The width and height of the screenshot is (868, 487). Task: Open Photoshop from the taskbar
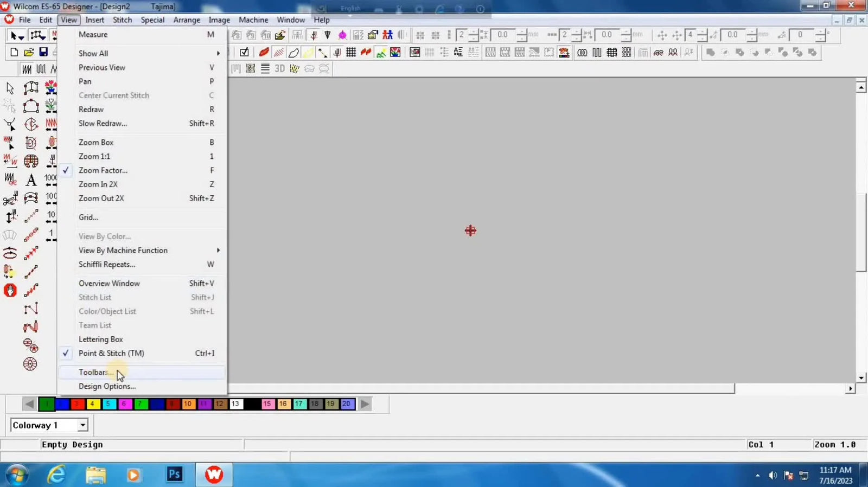[x=174, y=475]
